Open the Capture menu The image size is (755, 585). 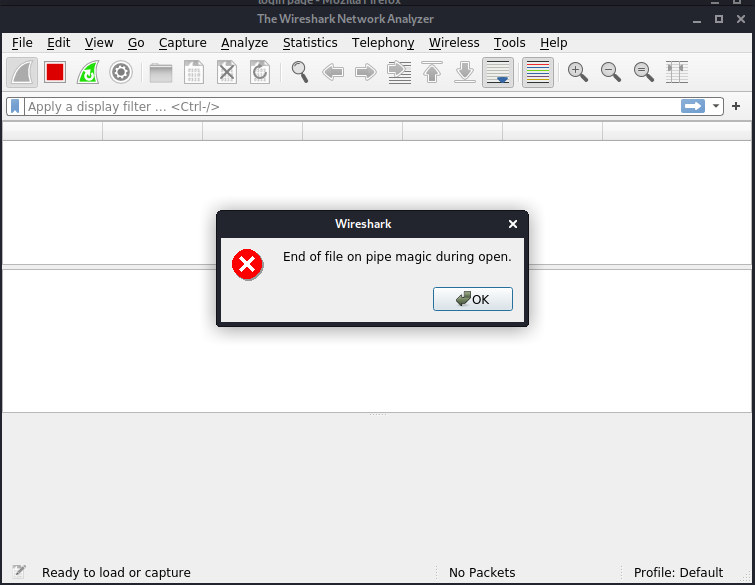[x=183, y=43]
